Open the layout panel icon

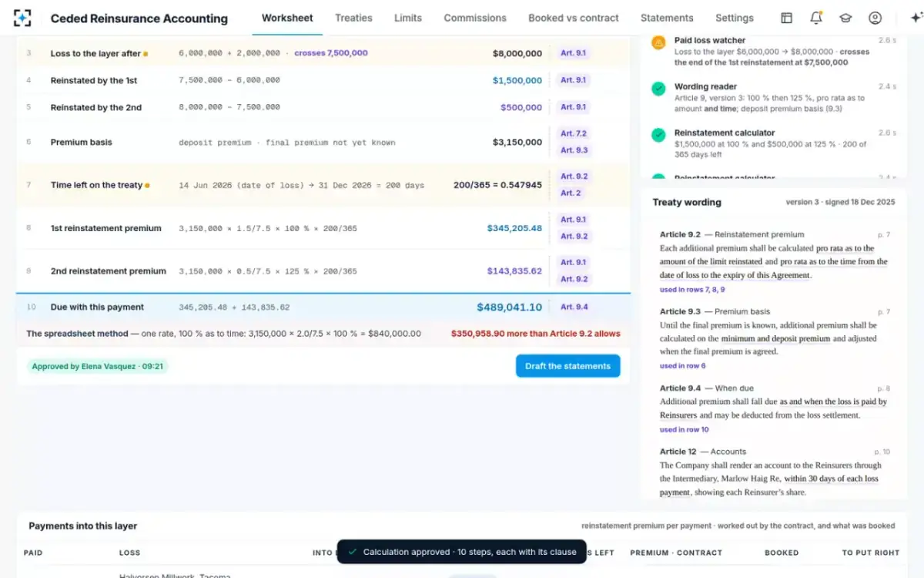[786, 18]
